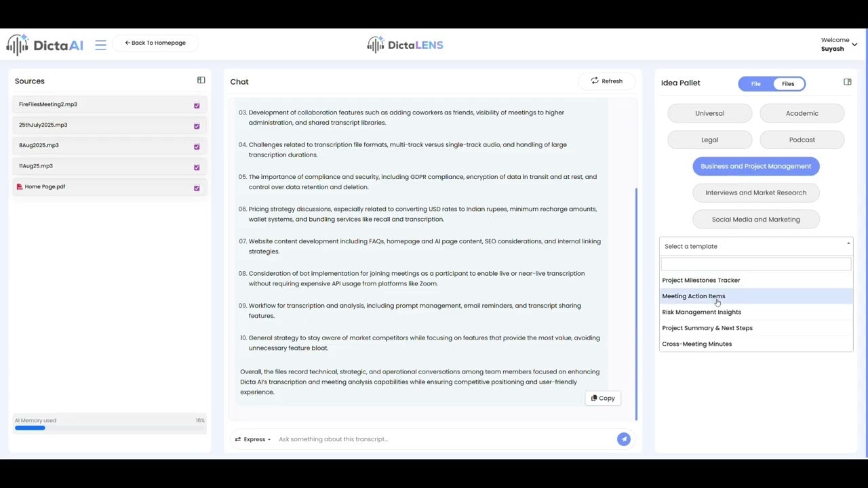Uncheck Home Page.pdf source checkbox
Viewport: 868px width, 488px height.
pos(197,188)
